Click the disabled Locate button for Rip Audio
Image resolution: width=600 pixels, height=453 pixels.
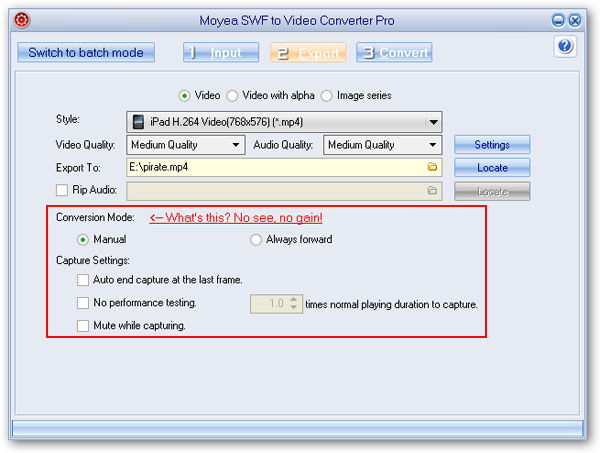click(x=492, y=191)
